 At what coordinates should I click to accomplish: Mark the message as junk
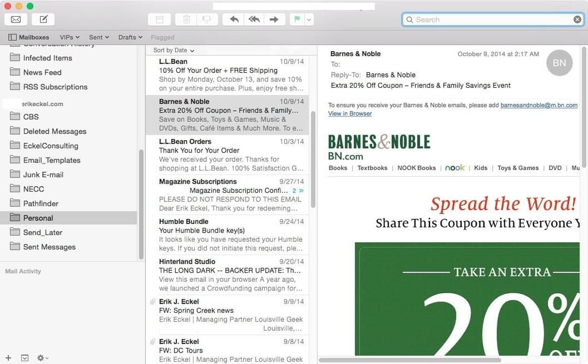207,20
